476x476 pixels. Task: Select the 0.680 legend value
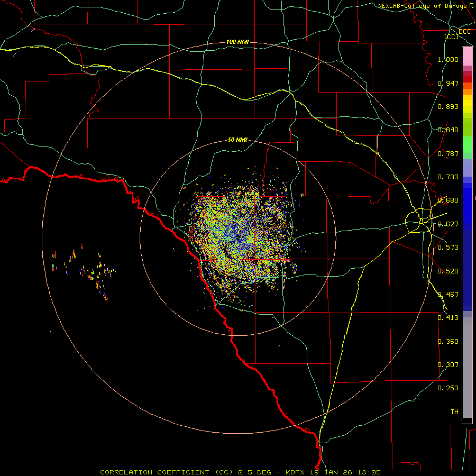click(x=448, y=200)
